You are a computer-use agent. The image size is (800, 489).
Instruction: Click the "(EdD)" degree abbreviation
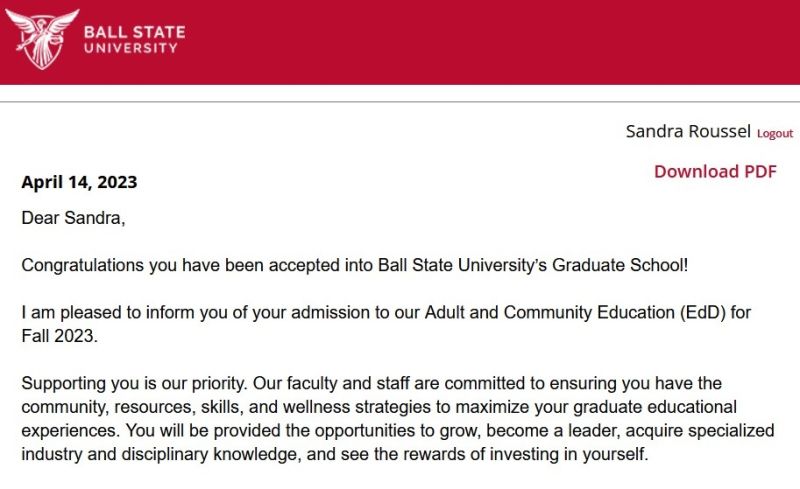700,313
